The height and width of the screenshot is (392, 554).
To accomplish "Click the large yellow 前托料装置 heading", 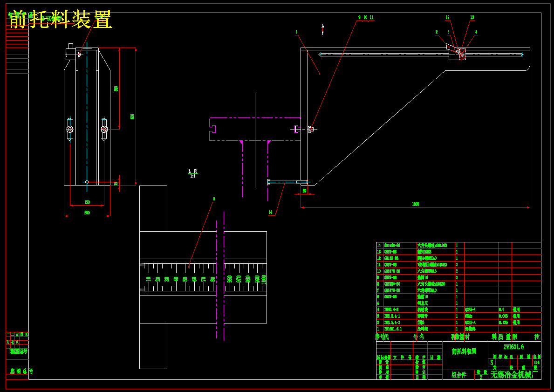I will [x=60, y=19].
